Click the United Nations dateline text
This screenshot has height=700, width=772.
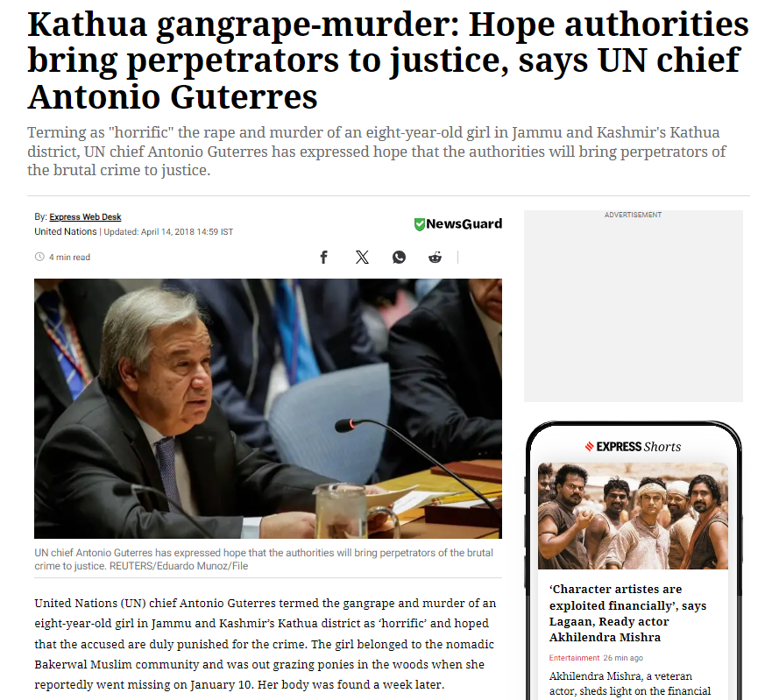pos(66,231)
